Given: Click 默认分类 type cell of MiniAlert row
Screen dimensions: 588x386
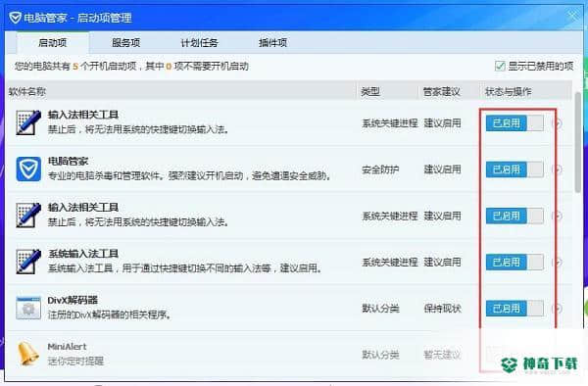Looking at the screenshot, I should coord(380,355).
